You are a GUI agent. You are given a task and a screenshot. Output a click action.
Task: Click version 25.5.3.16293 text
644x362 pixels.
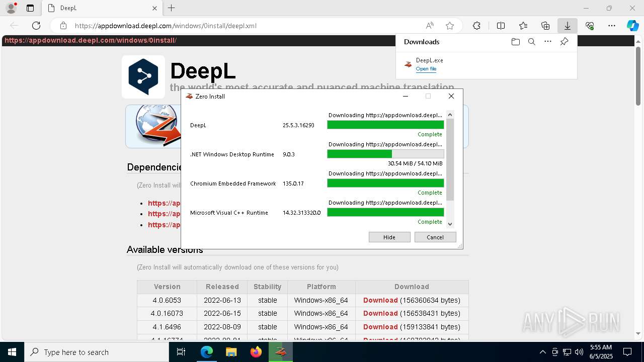tap(298, 125)
